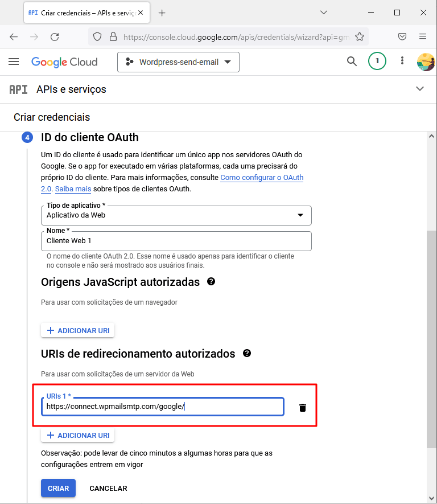Click the vertical scrollbar thumb
The image size is (437, 504).
pyautogui.click(x=431, y=339)
